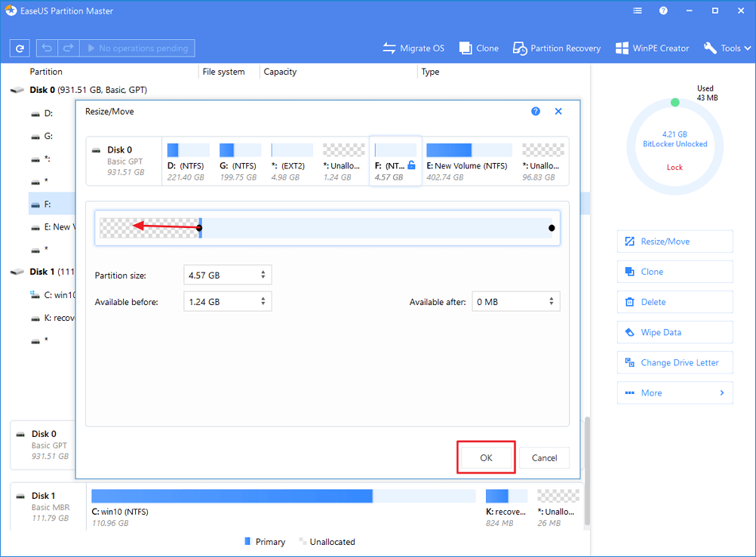Viewport: 756px width, 557px height.
Task: Click the right resize handle of partition bar
Action: 552,228
